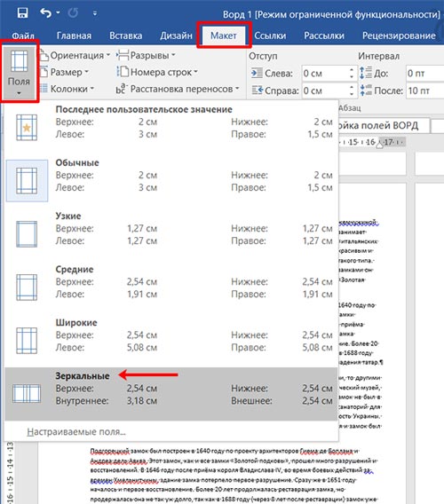The image size is (444, 504).
Task: Click the star icon of last custom margins
Action: pos(27,128)
